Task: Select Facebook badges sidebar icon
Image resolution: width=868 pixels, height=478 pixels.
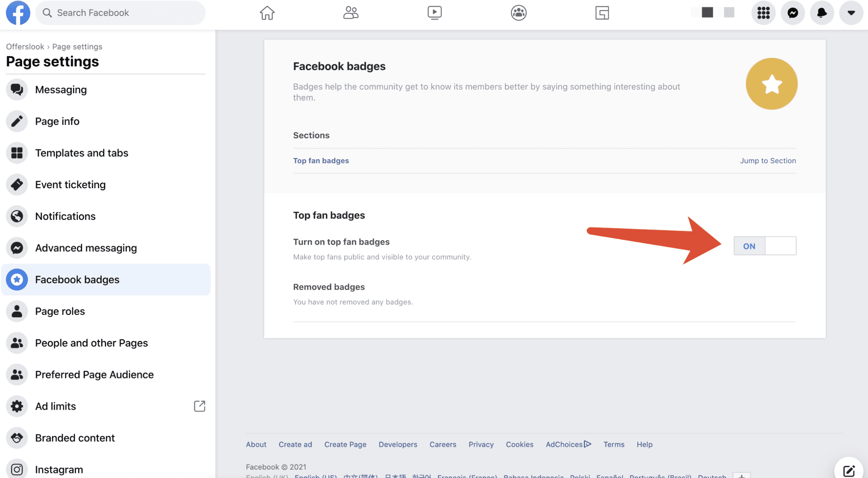Action: pos(16,280)
